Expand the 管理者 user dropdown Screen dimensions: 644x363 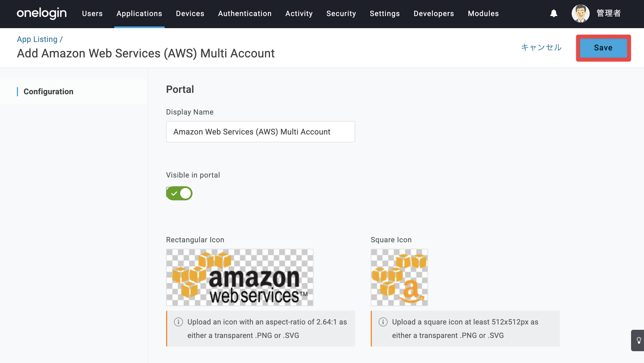(609, 13)
